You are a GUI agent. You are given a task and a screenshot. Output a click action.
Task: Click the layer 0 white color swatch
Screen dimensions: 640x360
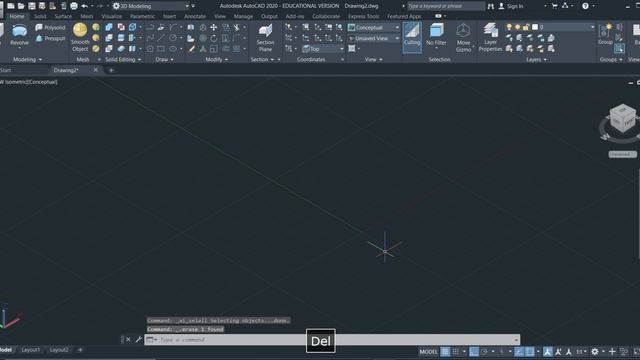pyautogui.click(x=535, y=27)
